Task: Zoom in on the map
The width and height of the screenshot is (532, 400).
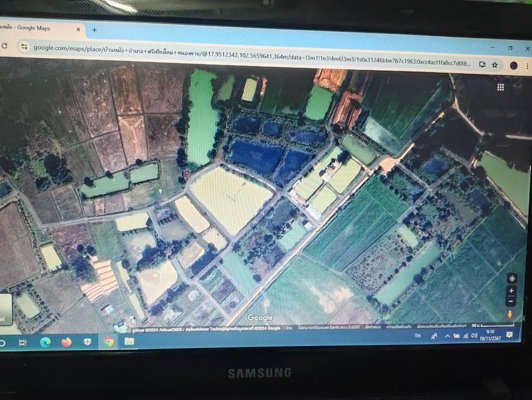Action: [x=511, y=291]
